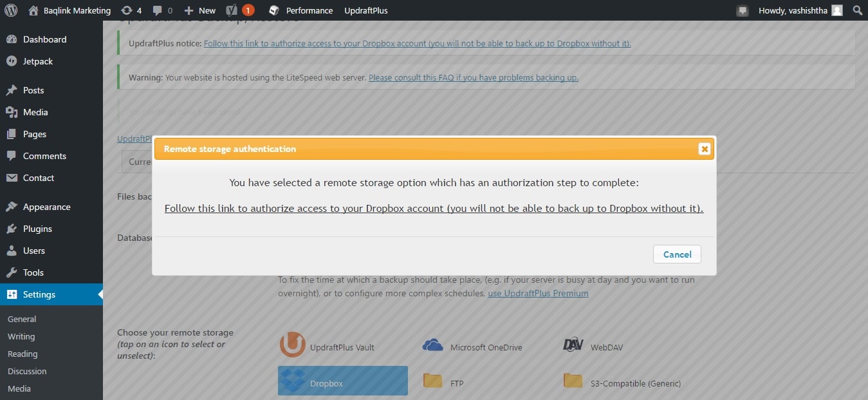
Task: Open the Media item under Settings
Action: point(19,388)
